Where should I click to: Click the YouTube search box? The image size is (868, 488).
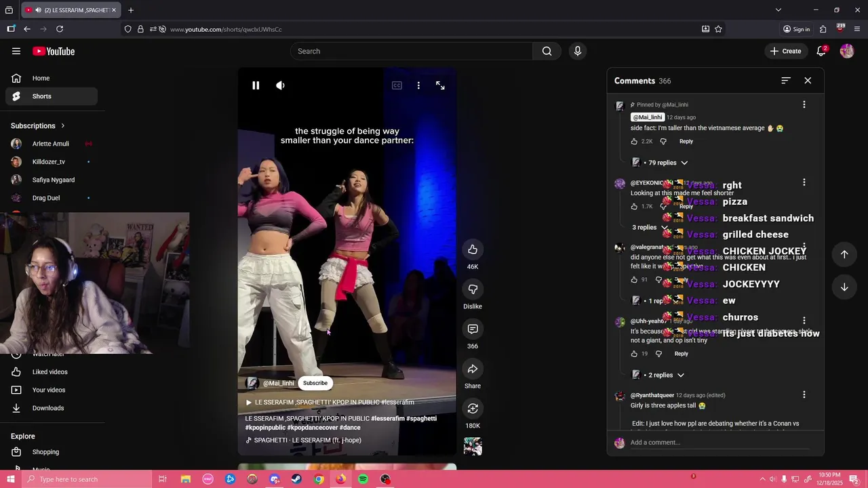tap(412, 52)
